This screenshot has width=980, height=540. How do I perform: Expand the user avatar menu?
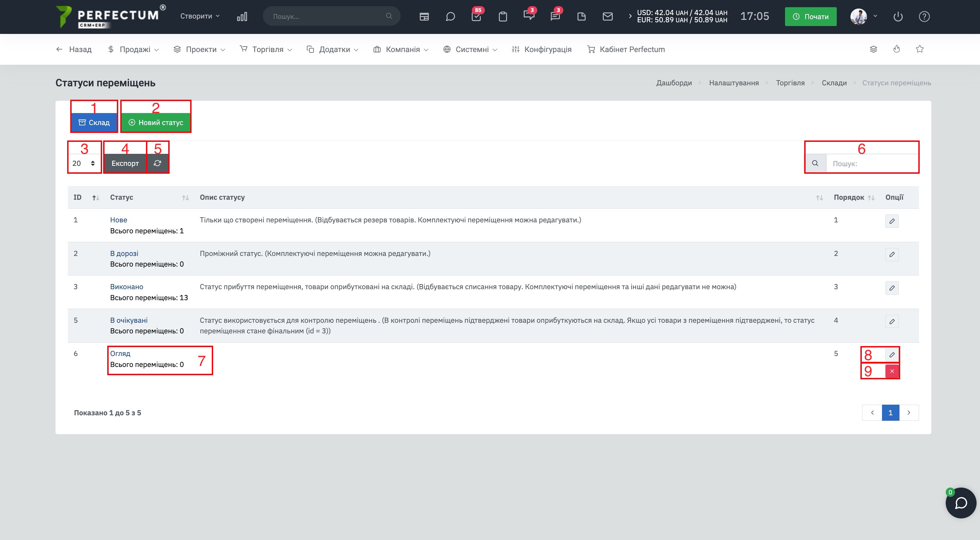coord(863,16)
